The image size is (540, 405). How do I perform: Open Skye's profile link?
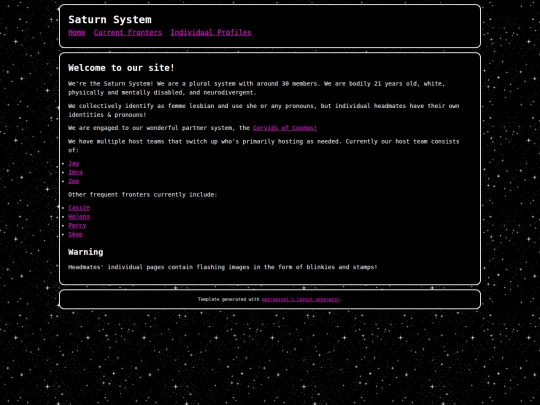tap(75, 234)
